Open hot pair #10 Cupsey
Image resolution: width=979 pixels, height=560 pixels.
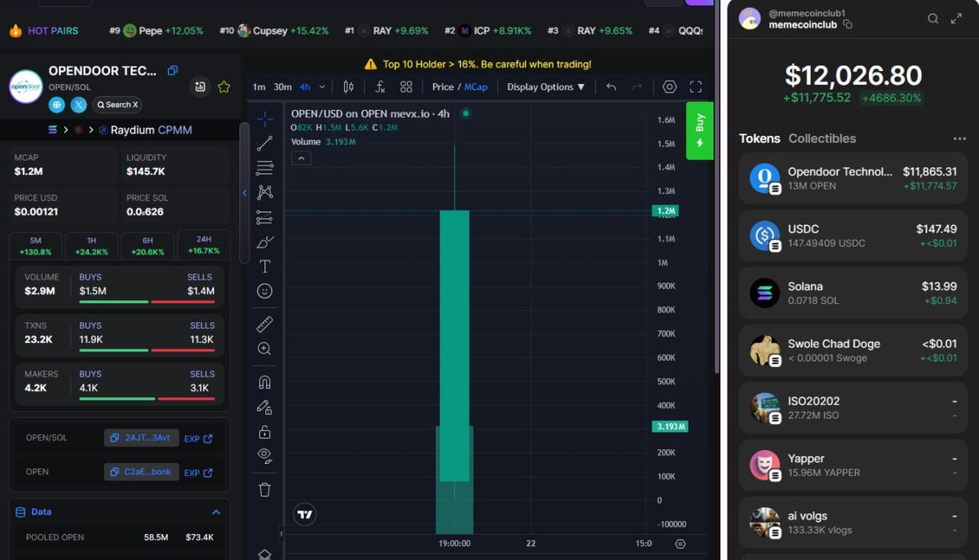tap(274, 31)
